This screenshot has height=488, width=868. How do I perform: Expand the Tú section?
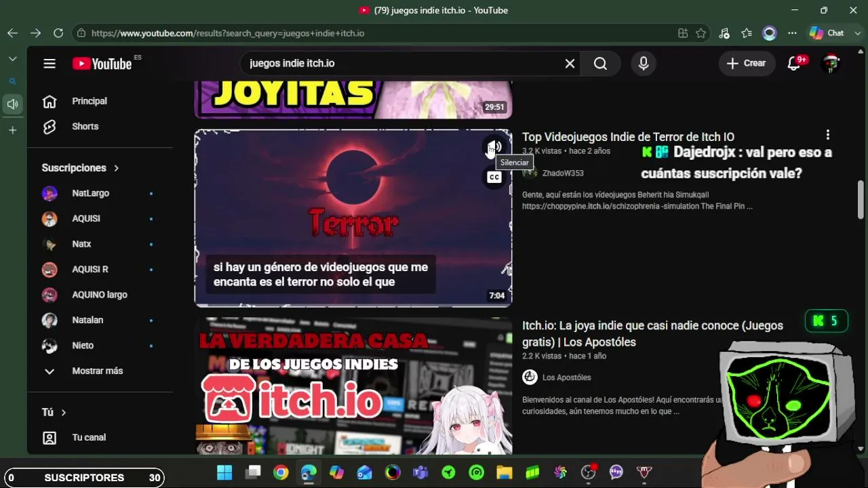click(54, 412)
